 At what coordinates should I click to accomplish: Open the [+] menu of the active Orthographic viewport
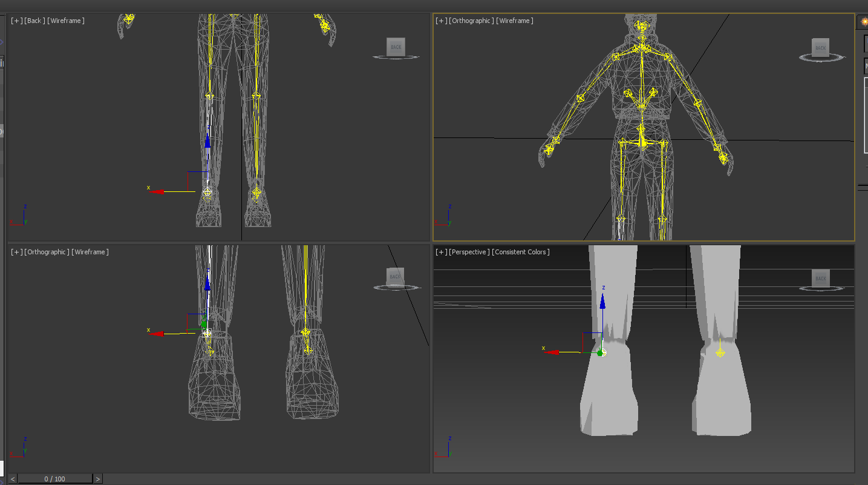pyautogui.click(x=441, y=21)
